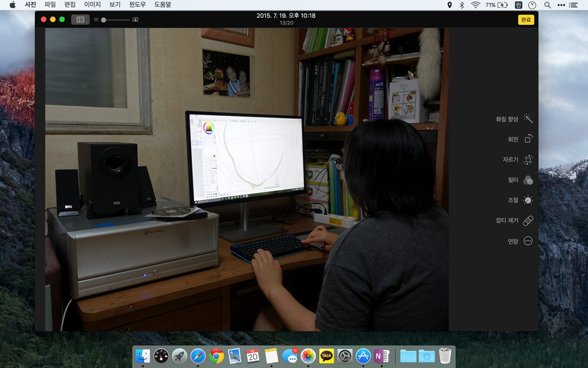Open Google Chrome from the Dock
Screen dimensions: 588x368
(x=217, y=356)
